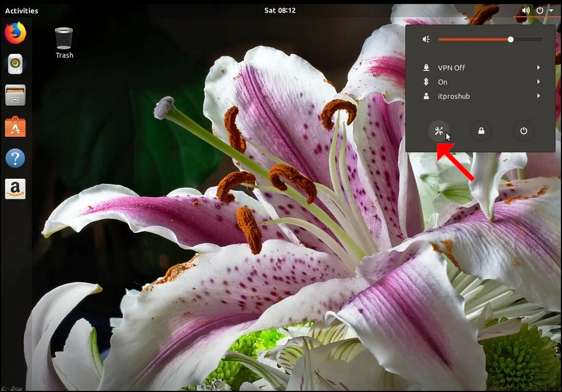Open the Help icon in dock

tap(15, 158)
